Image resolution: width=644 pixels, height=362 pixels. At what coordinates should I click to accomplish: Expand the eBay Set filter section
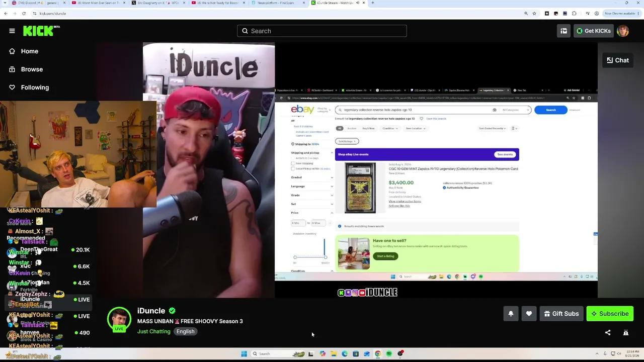[x=312, y=204]
